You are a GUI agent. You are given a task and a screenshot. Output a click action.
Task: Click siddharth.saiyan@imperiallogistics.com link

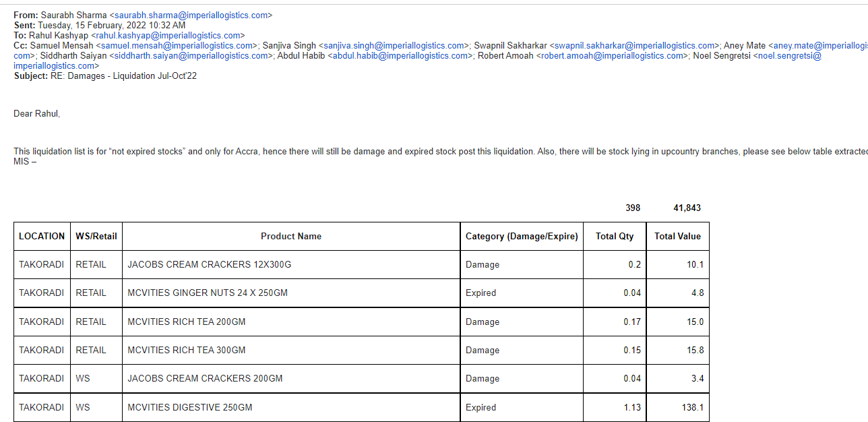click(191, 55)
